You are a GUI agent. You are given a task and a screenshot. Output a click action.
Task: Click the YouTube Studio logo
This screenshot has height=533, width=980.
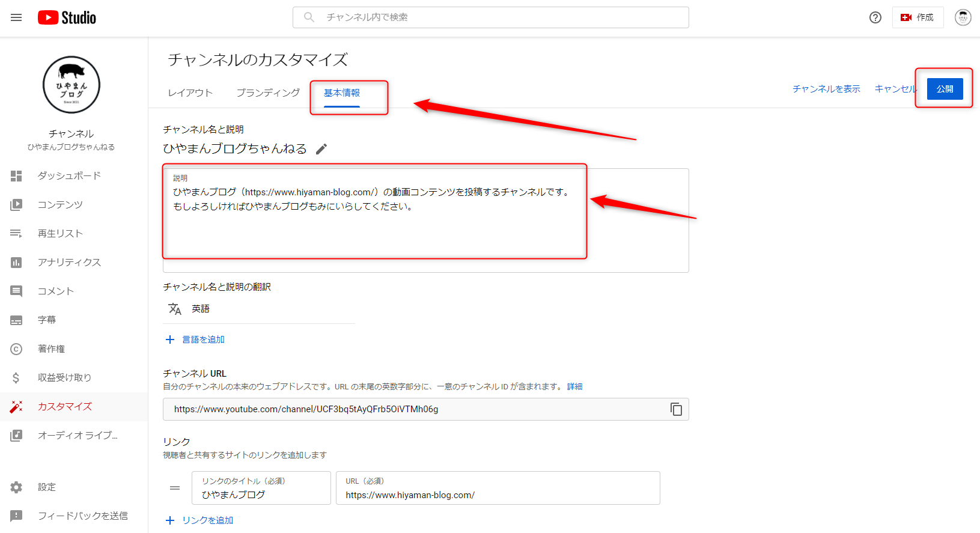coord(67,17)
